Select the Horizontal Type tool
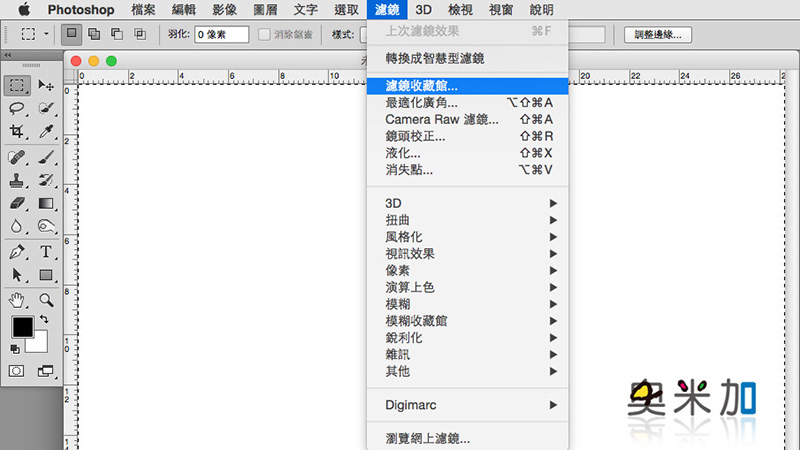 point(46,252)
